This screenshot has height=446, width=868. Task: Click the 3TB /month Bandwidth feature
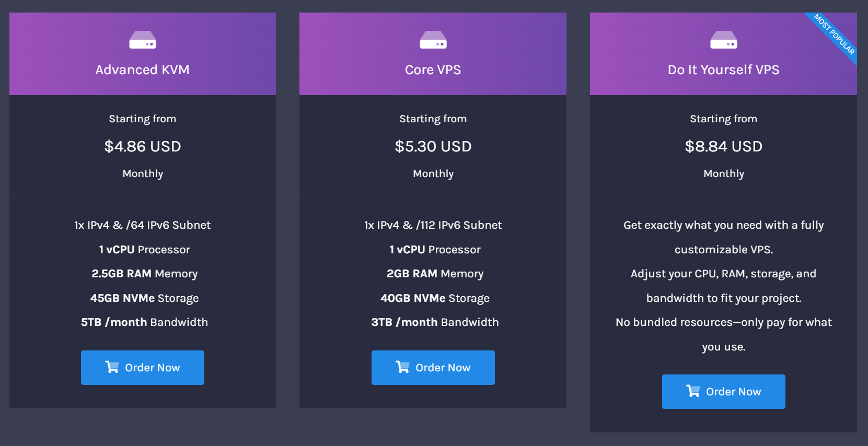435,322
